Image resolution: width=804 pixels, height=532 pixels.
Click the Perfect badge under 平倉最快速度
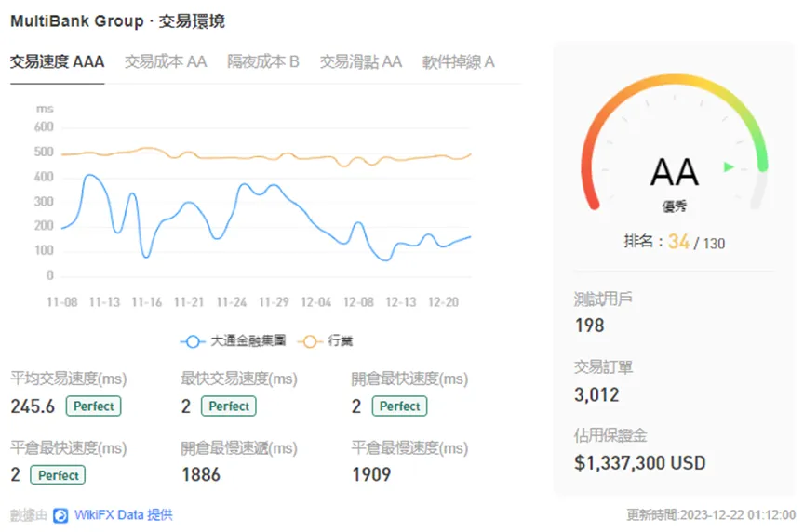coord(58,475)
